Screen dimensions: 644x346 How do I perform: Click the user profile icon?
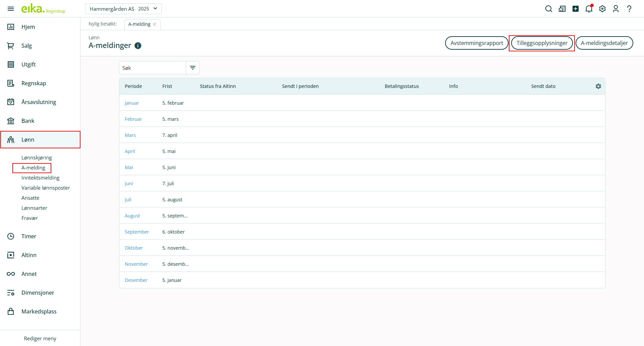coord(615,9)
